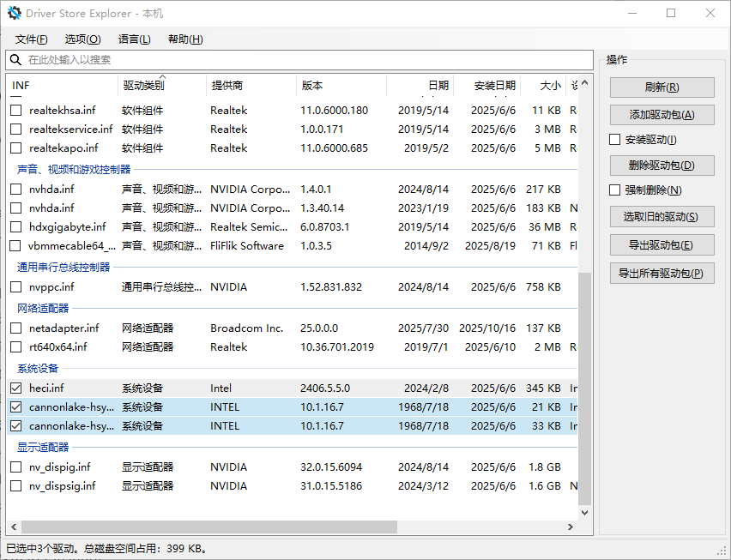Click the 刷新(R) button to refresh drivers
The width and height of the screenshot is (731, 560).
[662, 87]
